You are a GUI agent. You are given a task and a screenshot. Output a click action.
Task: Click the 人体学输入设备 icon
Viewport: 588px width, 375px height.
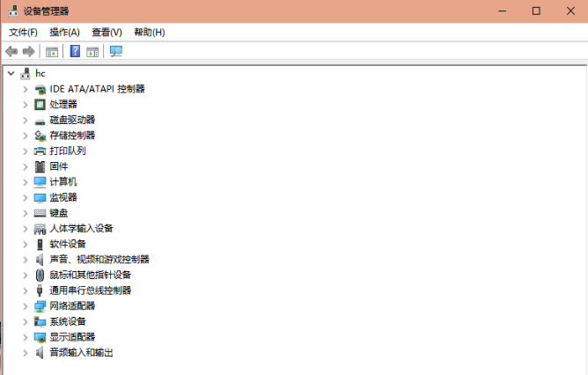(x=40, y=229)
